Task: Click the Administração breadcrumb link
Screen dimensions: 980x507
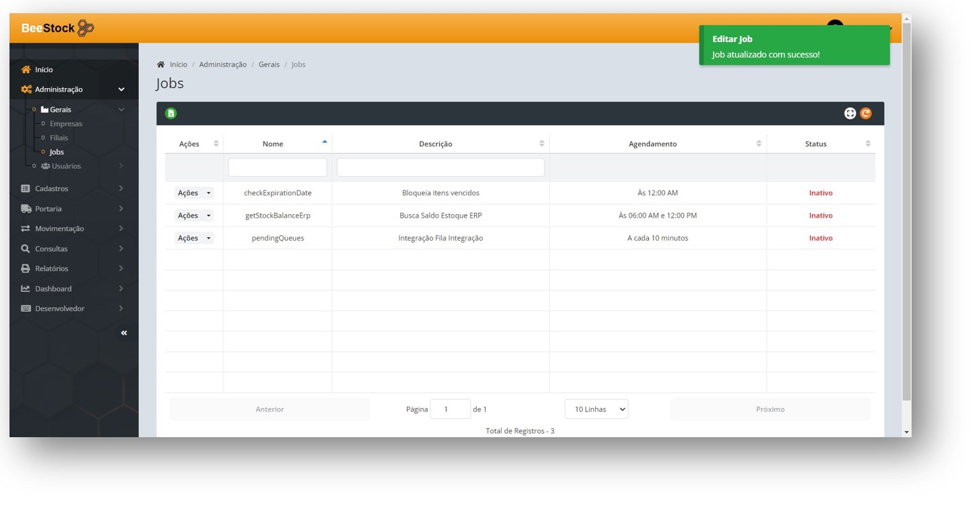Action: pyautogui.click(x=223, y=64)
